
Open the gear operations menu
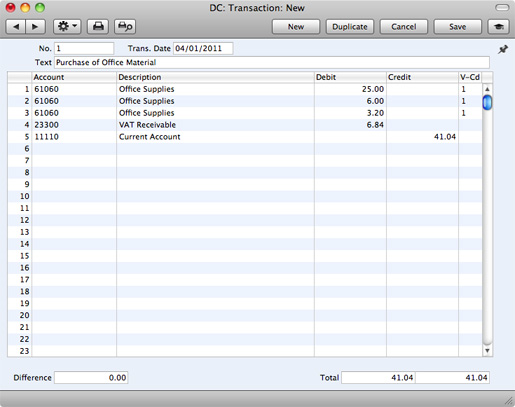coord(67,27)
